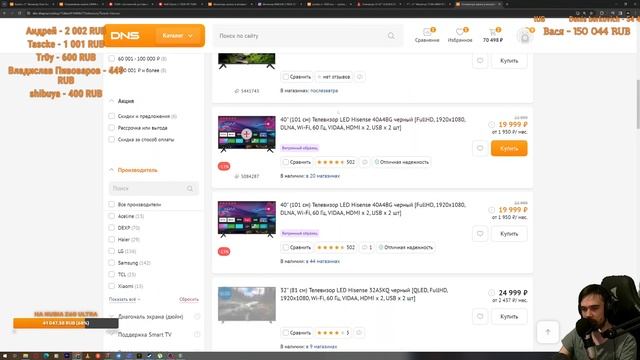Check the 100 001 ₽ и более filter
This screenshot has width=640, height=360.
[x=111, y=70]
